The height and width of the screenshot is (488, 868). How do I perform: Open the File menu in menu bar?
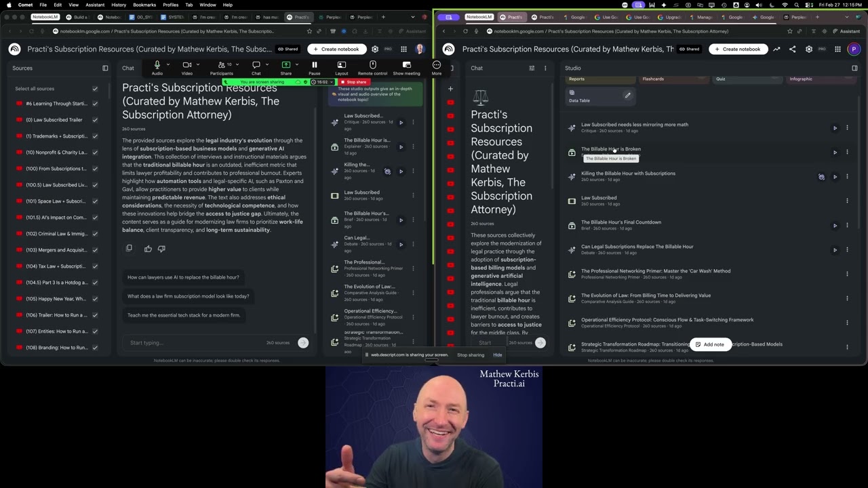point(43,5)
